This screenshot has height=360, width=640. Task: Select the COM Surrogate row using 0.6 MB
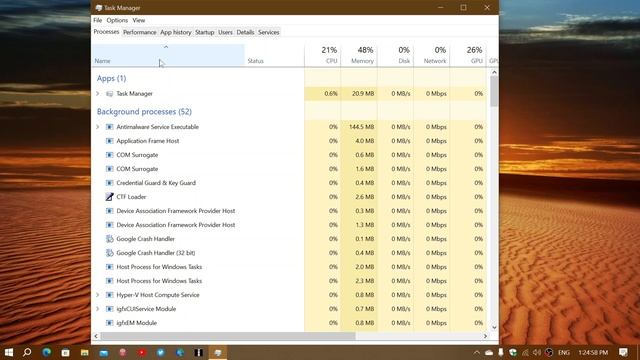289,155
